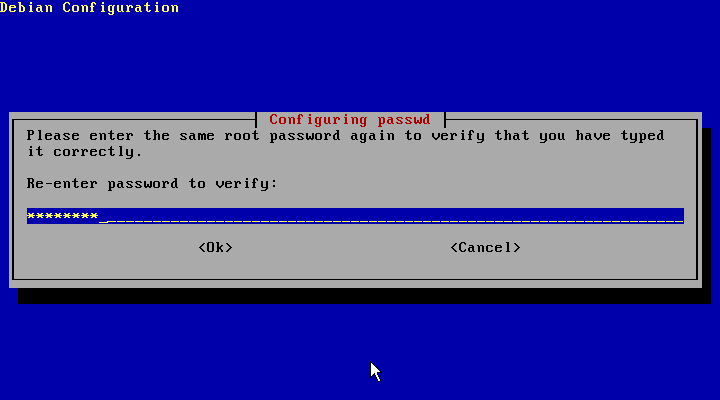The height and width of the screenshot is (400, 720).
Task: Click the left angle bracket of Ok
Action: tap(202, 248)
